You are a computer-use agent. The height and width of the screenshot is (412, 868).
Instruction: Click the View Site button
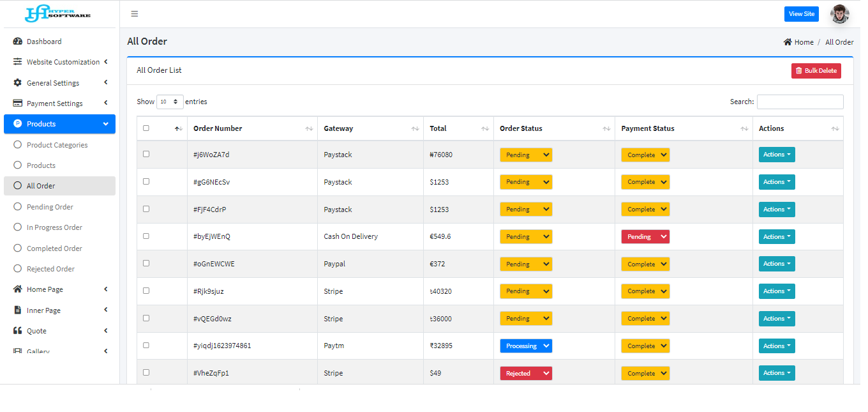coord(801,14)
